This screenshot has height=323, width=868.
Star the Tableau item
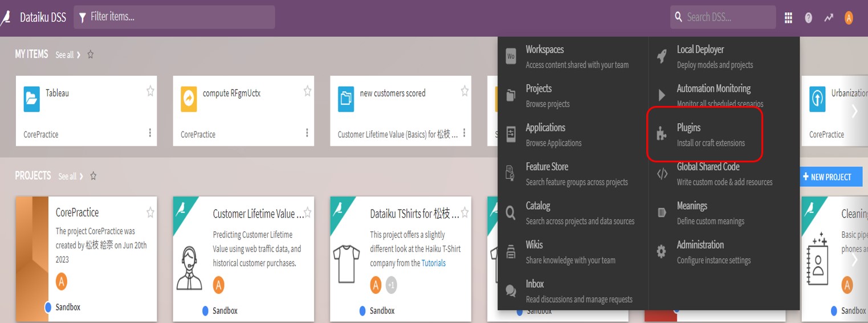(150, 91)
